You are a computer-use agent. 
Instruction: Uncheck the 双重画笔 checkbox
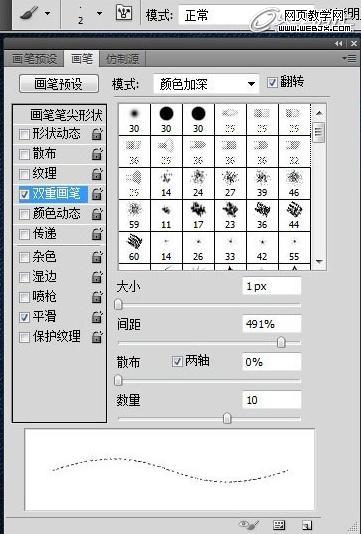pos(24,194)
